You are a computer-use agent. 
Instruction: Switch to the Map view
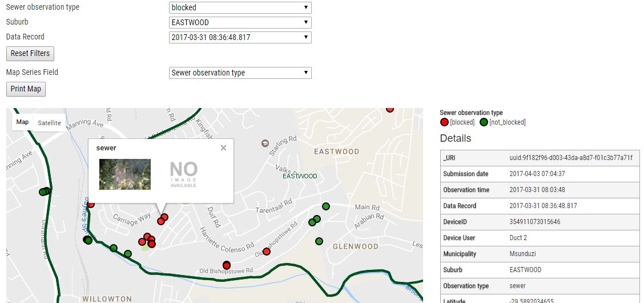pyautogui.click(x=22, y=122)
